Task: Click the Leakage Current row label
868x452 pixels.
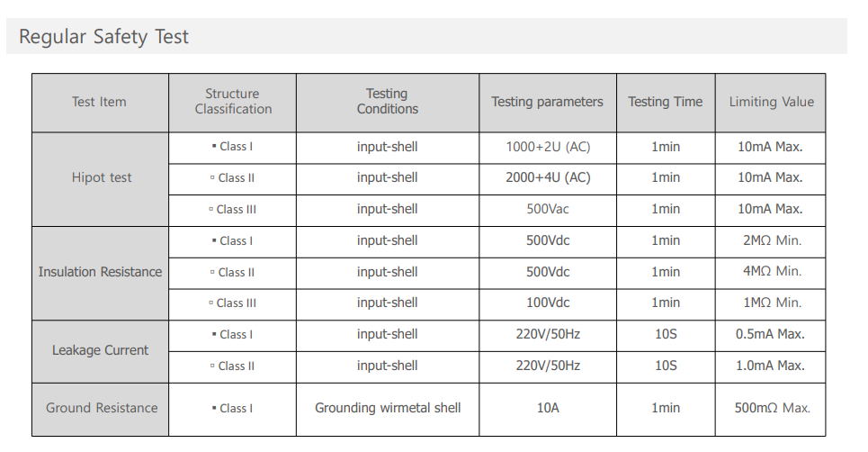Action: click(100, 351)
